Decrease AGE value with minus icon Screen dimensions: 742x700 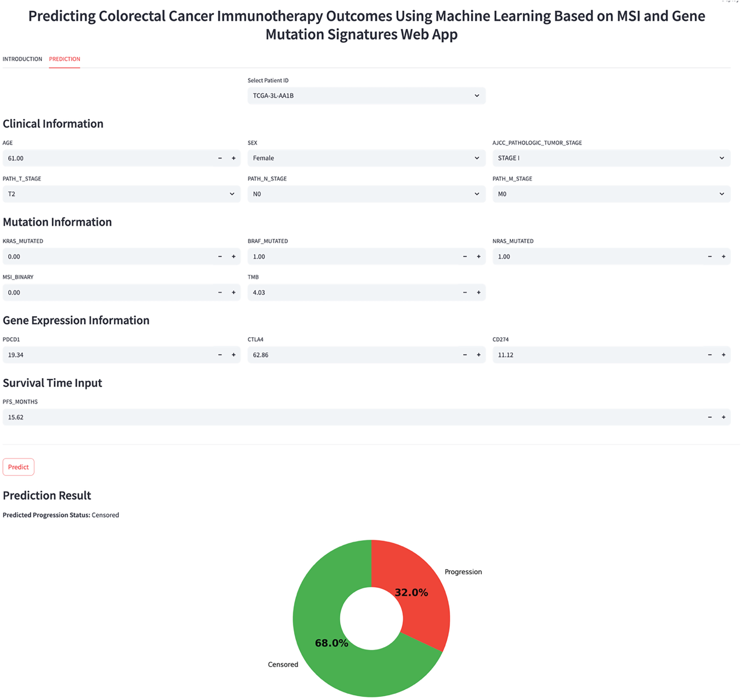pyautogui.click(x=220, y=158)
